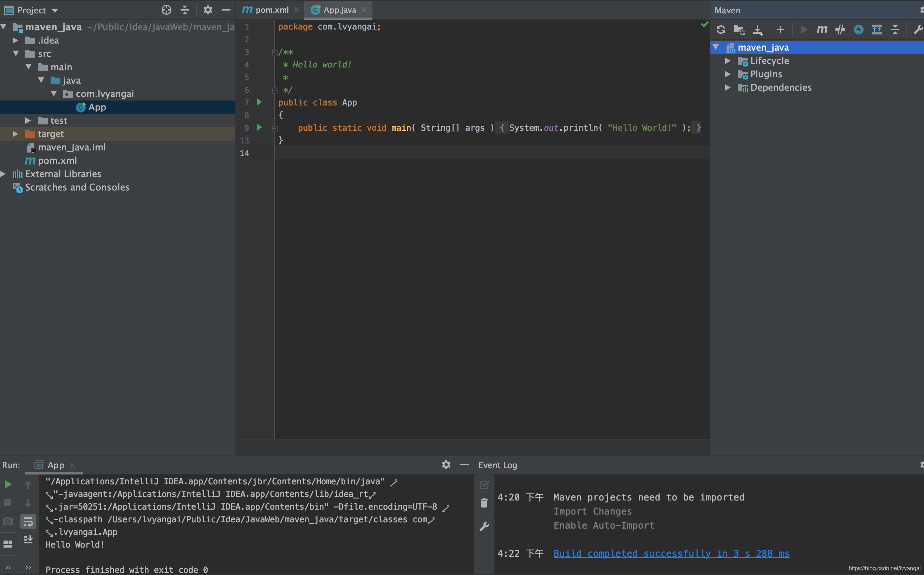The image size is (924, 575).
Task: Click up stack trace arrow
Action: tap(28, 485)
